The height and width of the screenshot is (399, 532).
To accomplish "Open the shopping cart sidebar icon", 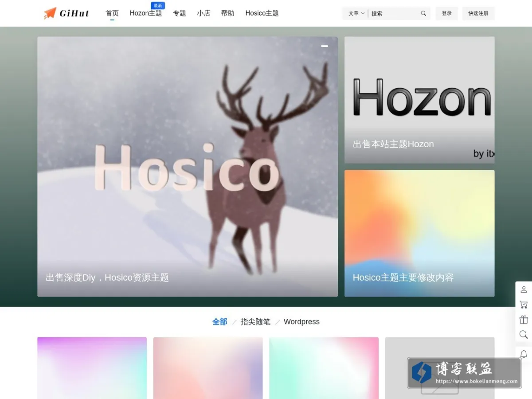I will (x=524, y=305).
